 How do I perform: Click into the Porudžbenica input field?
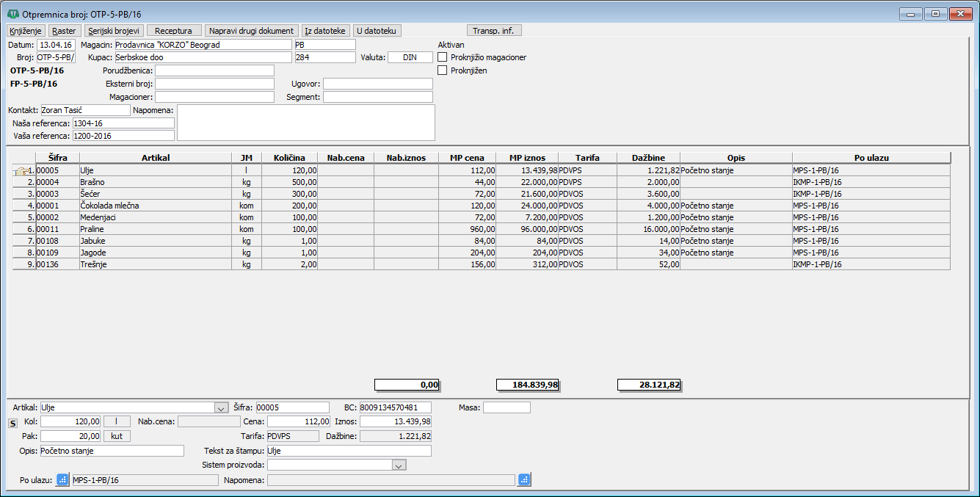pos(214,70)
